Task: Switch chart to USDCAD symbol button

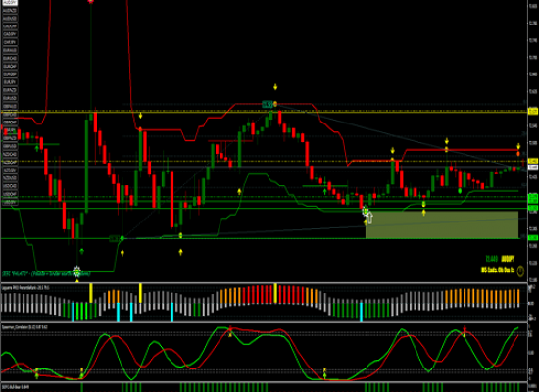Action: [10, 186]
